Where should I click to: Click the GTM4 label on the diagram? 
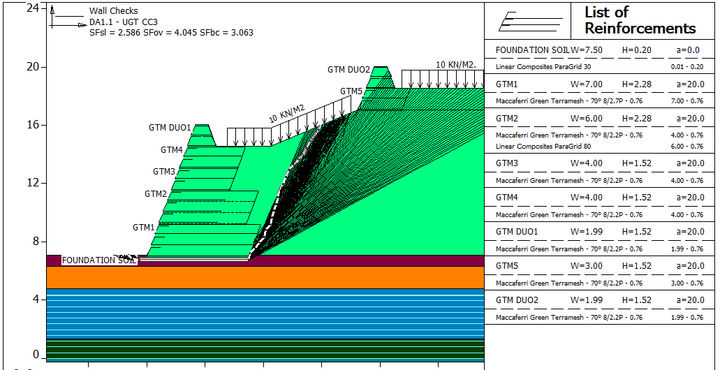pos(172,150)
